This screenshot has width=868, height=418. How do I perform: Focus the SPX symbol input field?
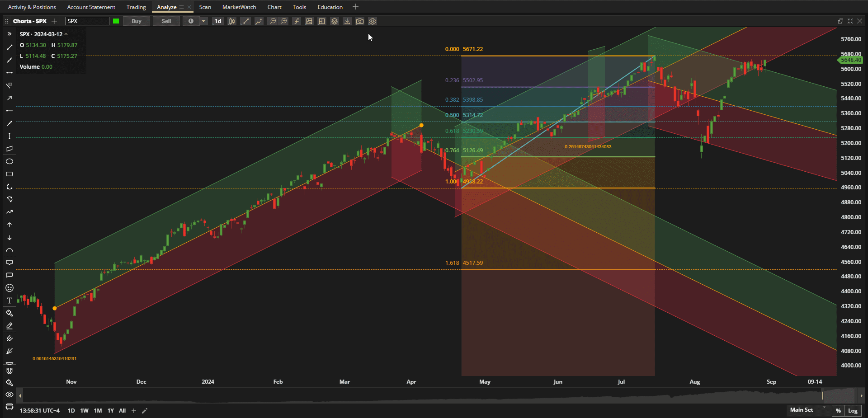click(87, 21)
